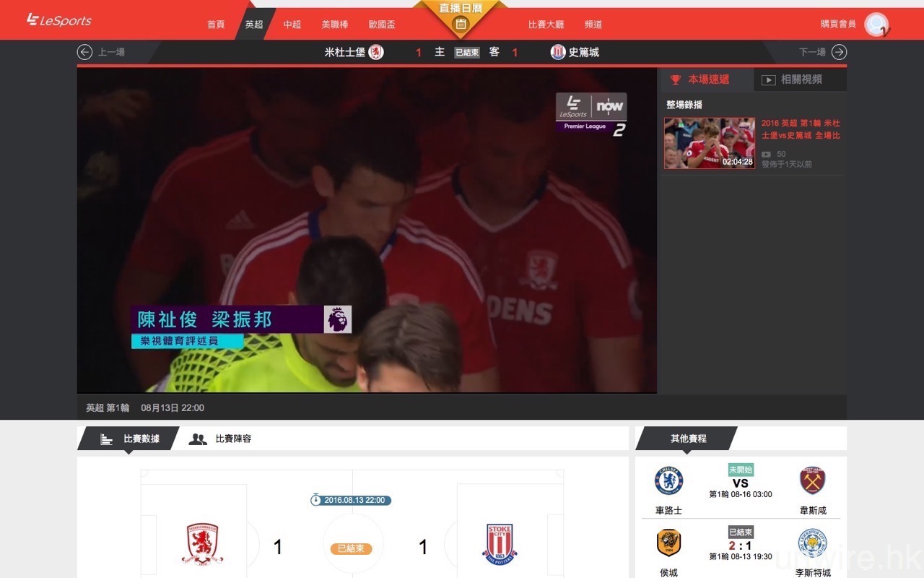Click the Middlesbrough crest in the score bar
Viewport: 924px width, 578px height.
pos(376,52)
